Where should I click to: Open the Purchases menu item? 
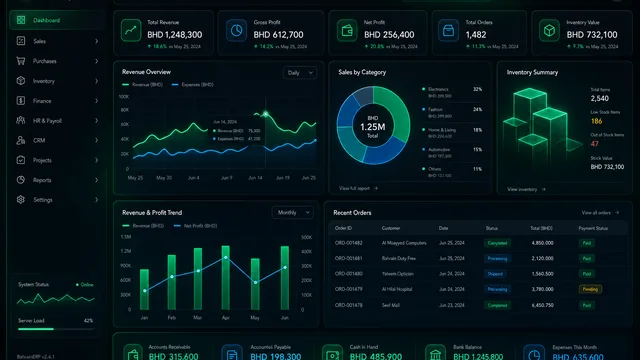[57, 61]
